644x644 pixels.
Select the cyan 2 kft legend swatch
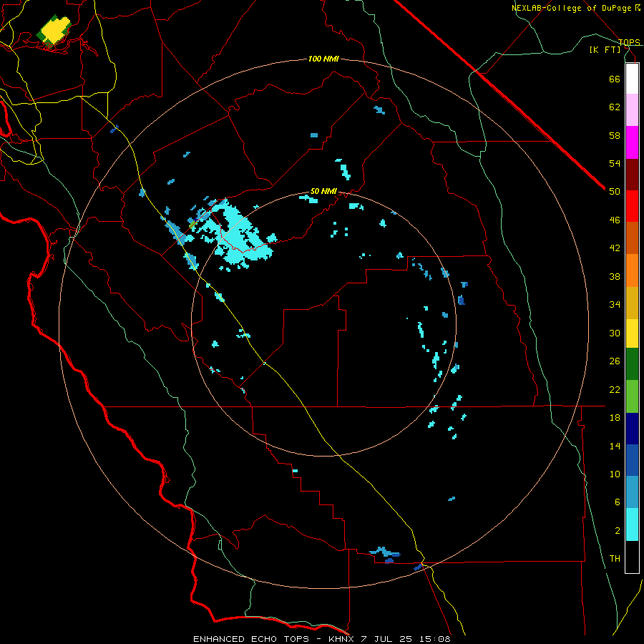(632, 525)
